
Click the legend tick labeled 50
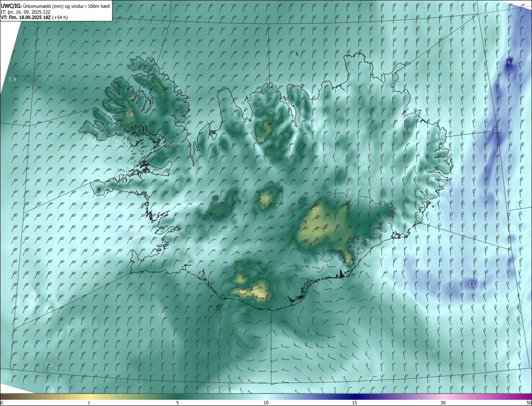pos(529,403)
